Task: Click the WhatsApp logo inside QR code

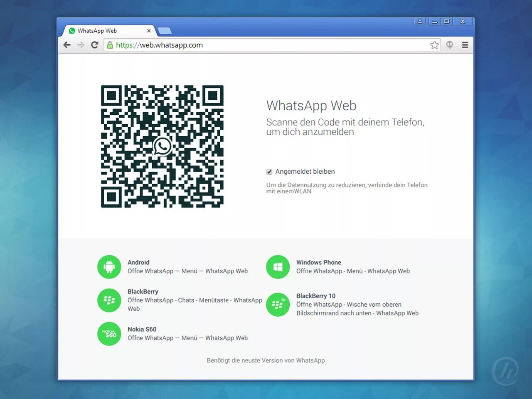Action: pos(162,146)
